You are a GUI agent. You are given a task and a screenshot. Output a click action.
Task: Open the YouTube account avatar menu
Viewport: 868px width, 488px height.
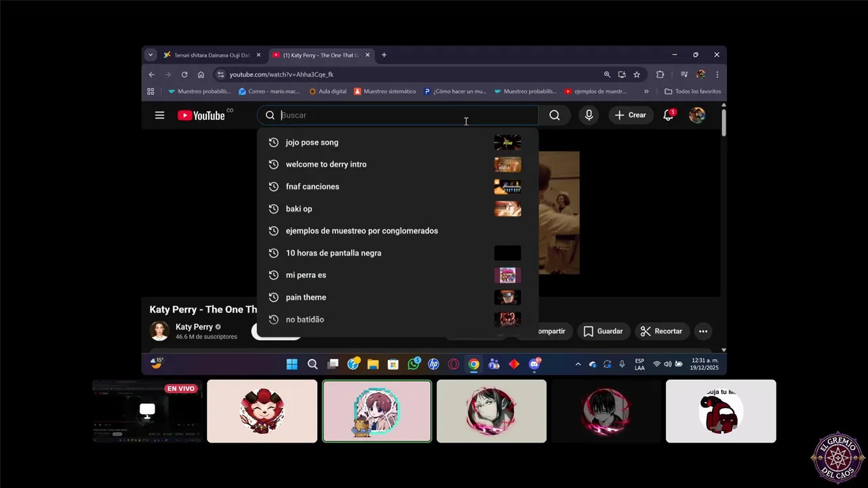pyautogui.click(x=697, y=115)
